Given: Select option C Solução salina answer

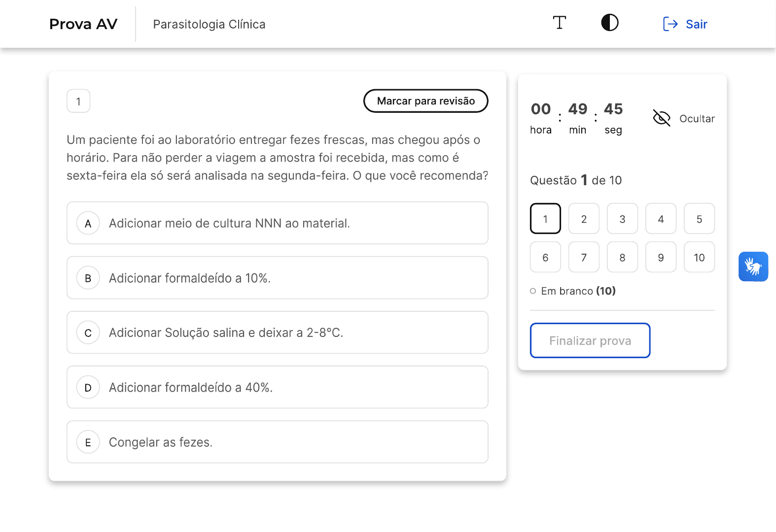Looking at the screenshot, I should point(277,332).
